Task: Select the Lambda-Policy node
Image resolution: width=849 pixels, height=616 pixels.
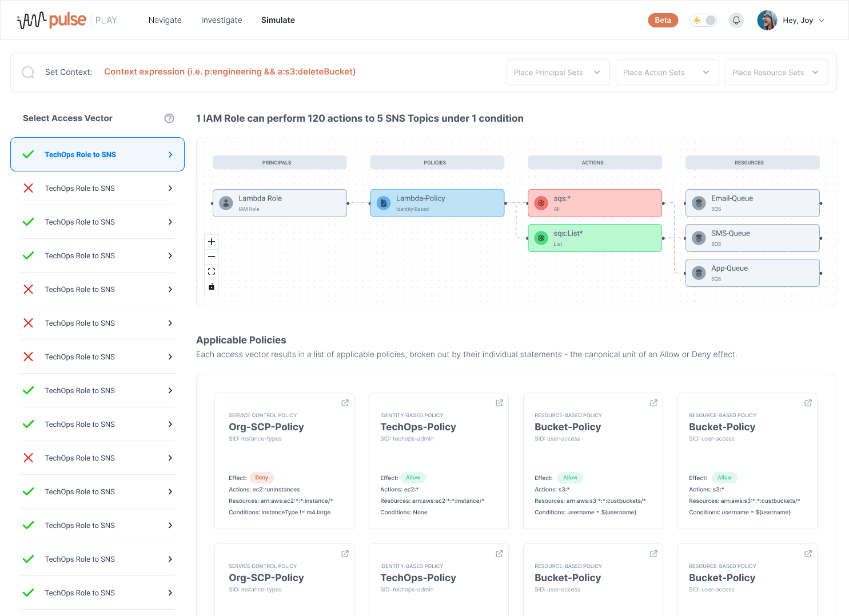Action: (x=437, y=203)
